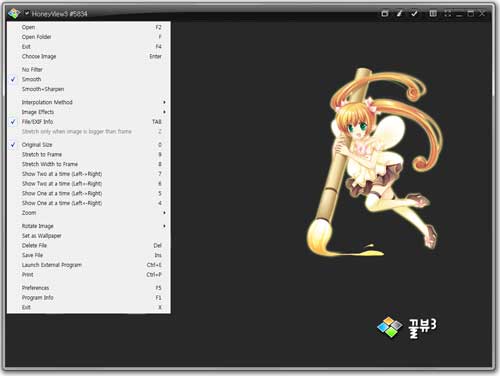Image resolution: width=500 pixels, height=376 pixels.
Task: Maximize the HoneyView3 window
Action: point(470,13)
